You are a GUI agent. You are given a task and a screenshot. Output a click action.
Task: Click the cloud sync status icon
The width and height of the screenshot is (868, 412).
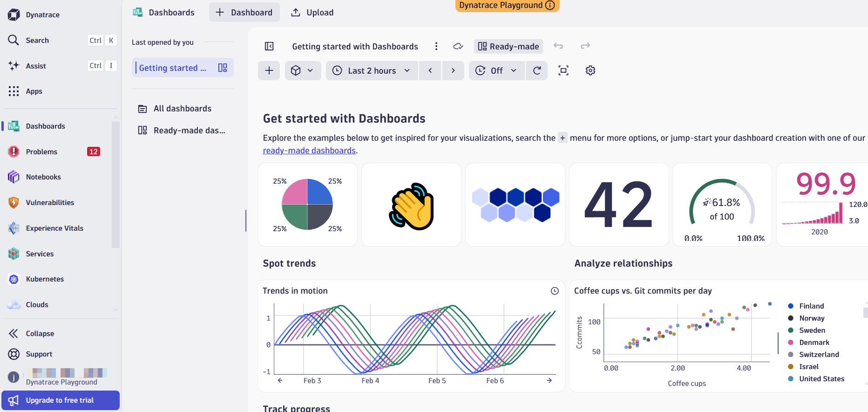pos(458,46)
